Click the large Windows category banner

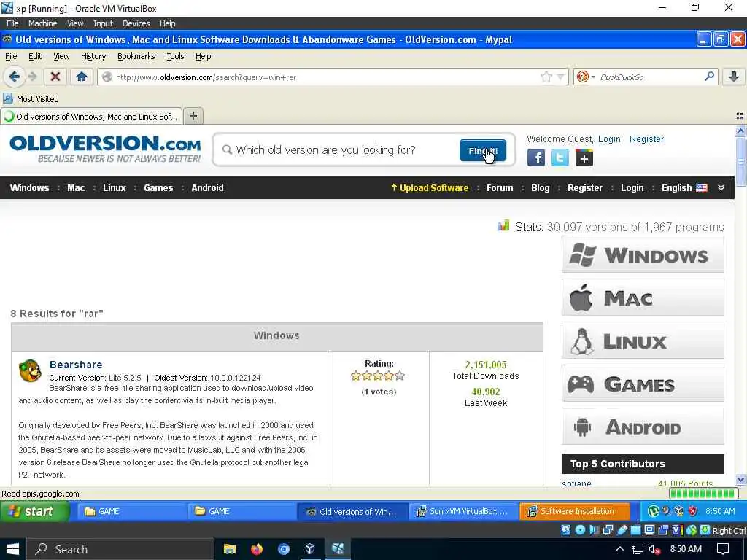[x=643, y=254]
